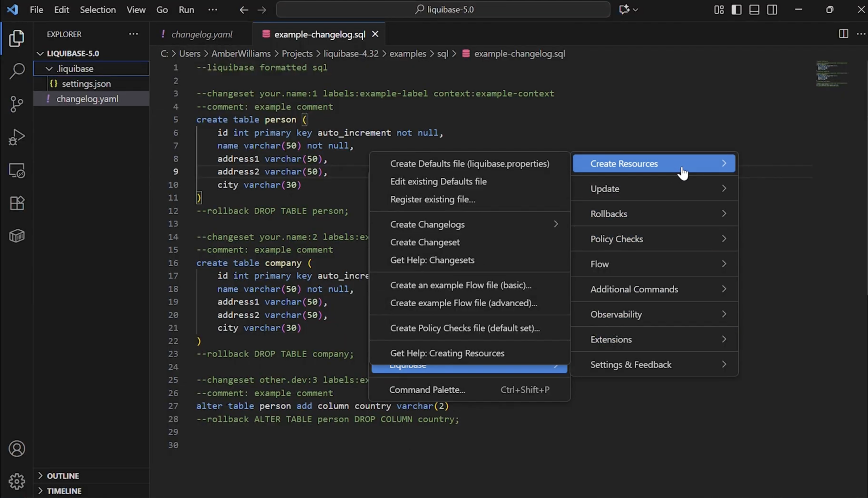Choose Register existing file...

coord(470,199)
